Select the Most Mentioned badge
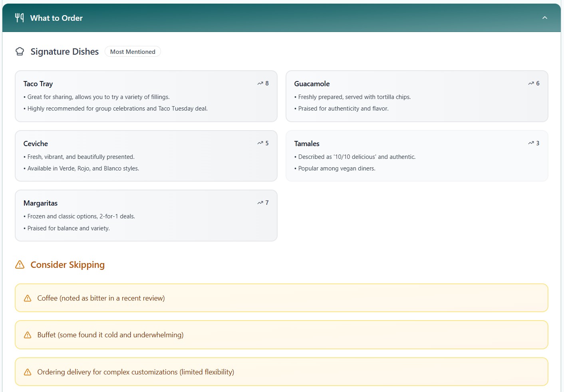This screenshot has width=564, height=392. [x=133, y=51]
